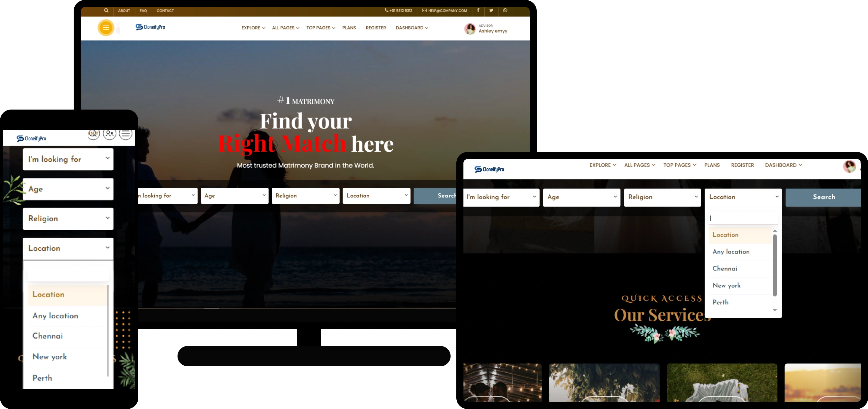Screen dimensions: 868x409
Task: Select New york in mobile location list
Action: point(50,357)
